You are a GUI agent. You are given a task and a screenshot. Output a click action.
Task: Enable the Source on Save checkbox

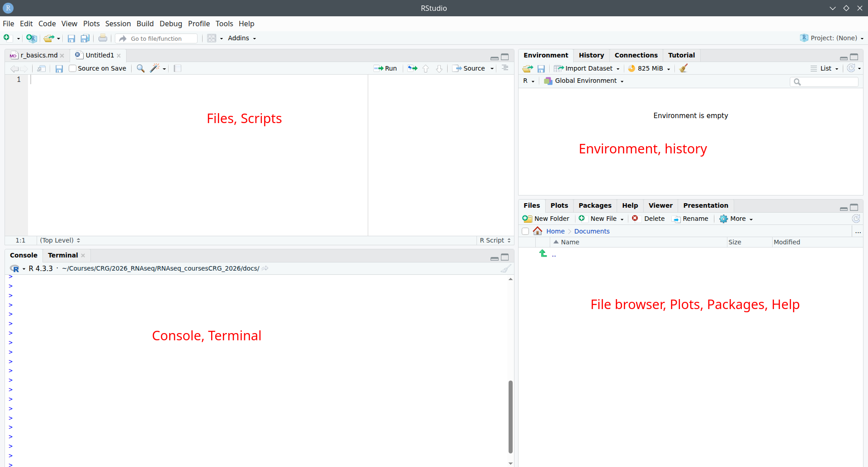pyautogui.click(x=73, y=68)
